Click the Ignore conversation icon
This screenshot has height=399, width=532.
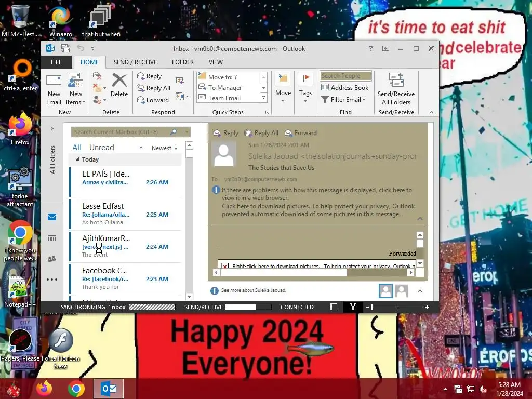pyautogui.click(x=97, y=76)
